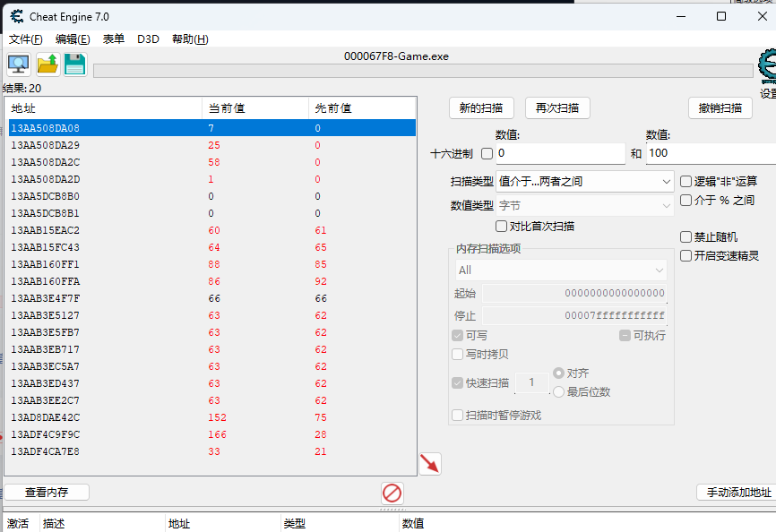Click the 新的扫描 button
This screenshot has width=776, height=532.
click(x=481, y=108)
